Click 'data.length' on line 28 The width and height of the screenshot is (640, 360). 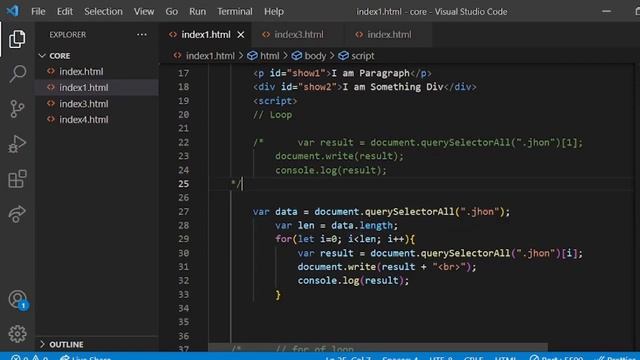[x=362, y=225]
